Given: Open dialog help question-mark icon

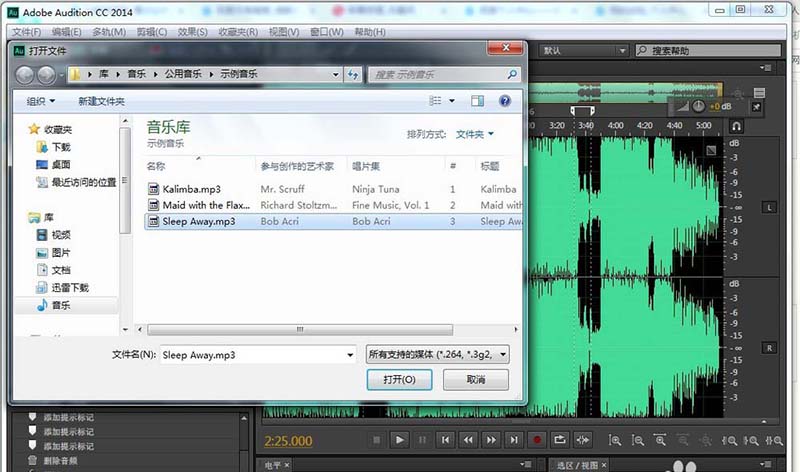Looking at the screenshot, I should (505, 101).
